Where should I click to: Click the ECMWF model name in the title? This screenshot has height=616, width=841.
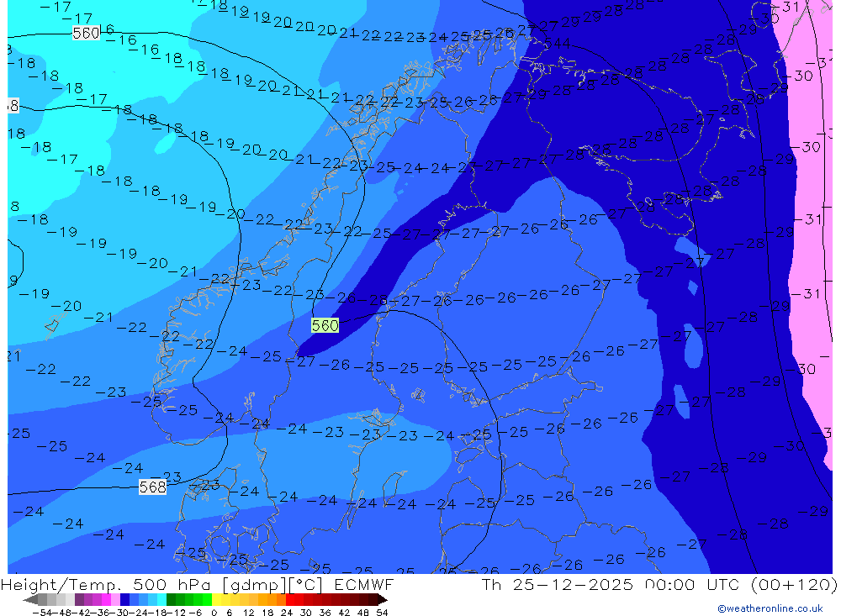[363, 585]
